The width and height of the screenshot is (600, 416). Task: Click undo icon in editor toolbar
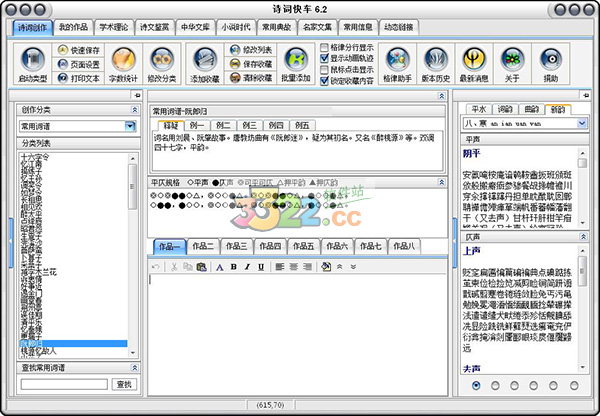pyautogui.click(x=155, y=267)
